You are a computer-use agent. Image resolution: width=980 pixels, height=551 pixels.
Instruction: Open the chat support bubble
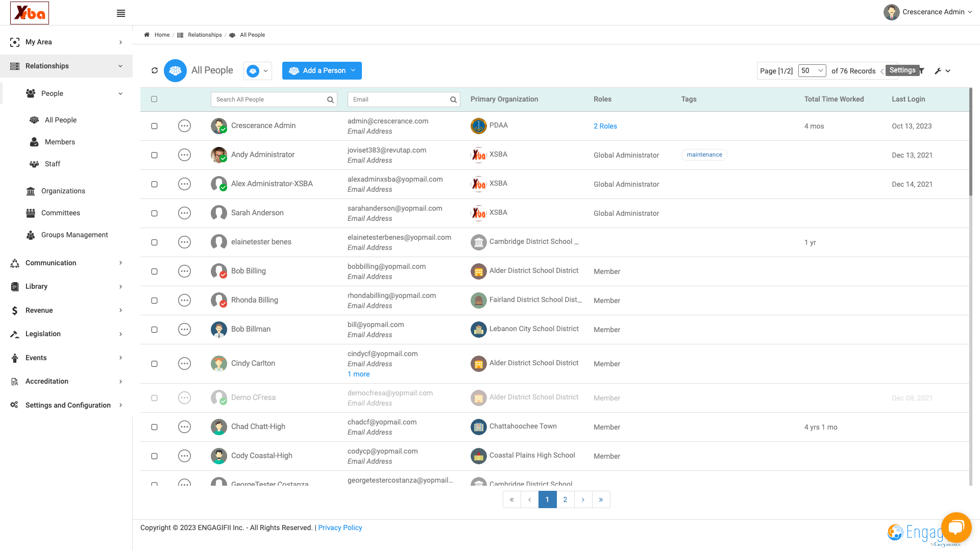point(956,527)
